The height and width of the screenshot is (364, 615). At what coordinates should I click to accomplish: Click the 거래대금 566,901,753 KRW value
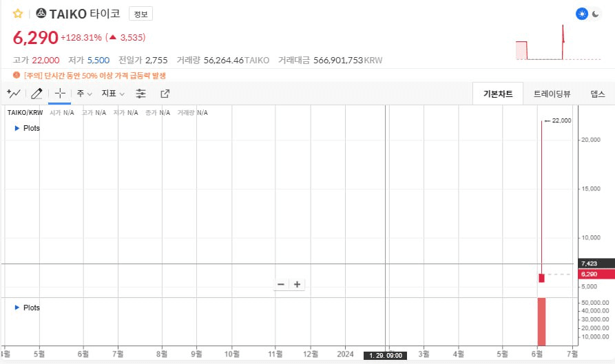point(348,60)
